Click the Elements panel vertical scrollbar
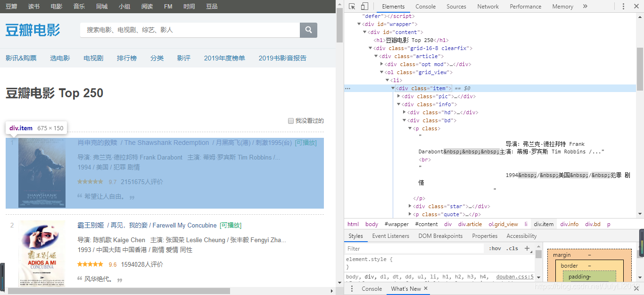Image resolution: width=644 pixels, height=295 pixels. [640, 69]
